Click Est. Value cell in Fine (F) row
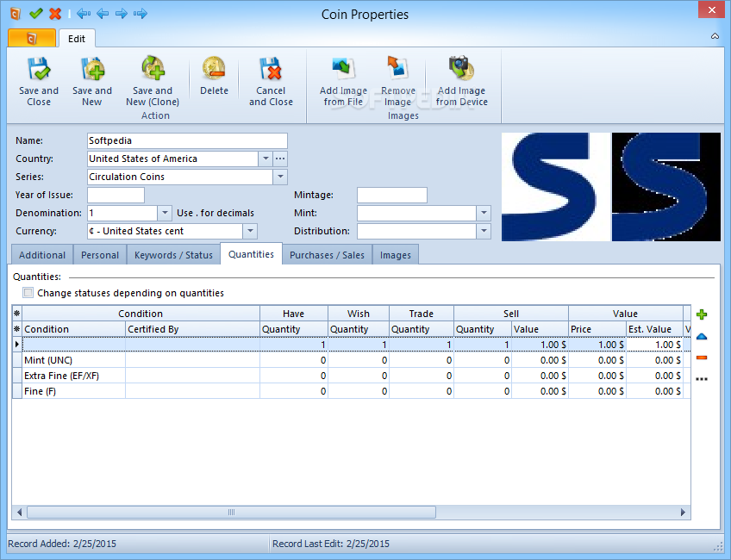The height and width of the screenshot is (560, 731). 654,391
